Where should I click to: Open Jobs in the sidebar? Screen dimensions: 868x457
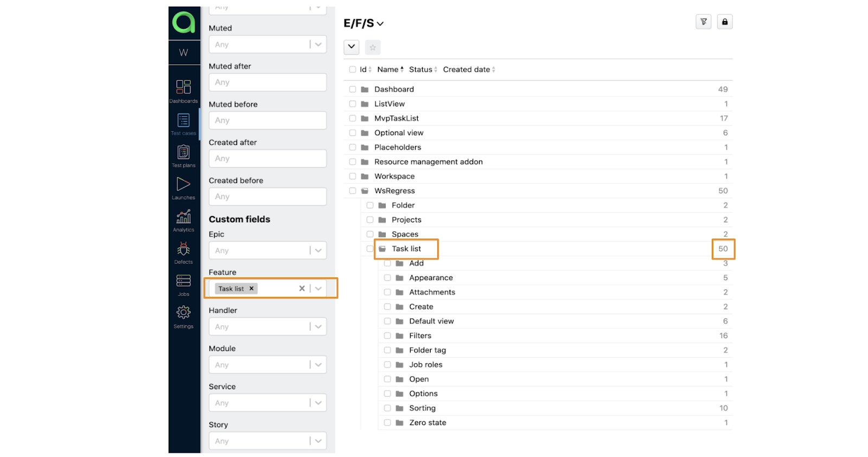(183, 284)
